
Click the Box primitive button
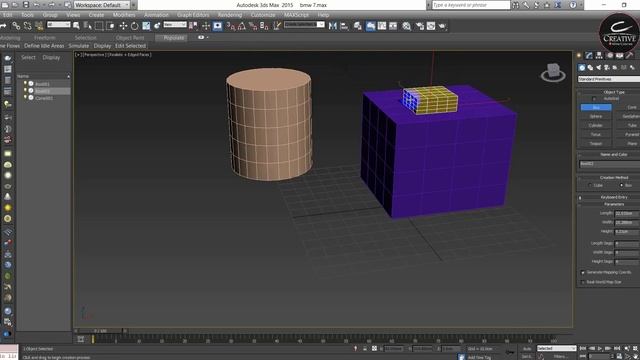pos(596,107)
